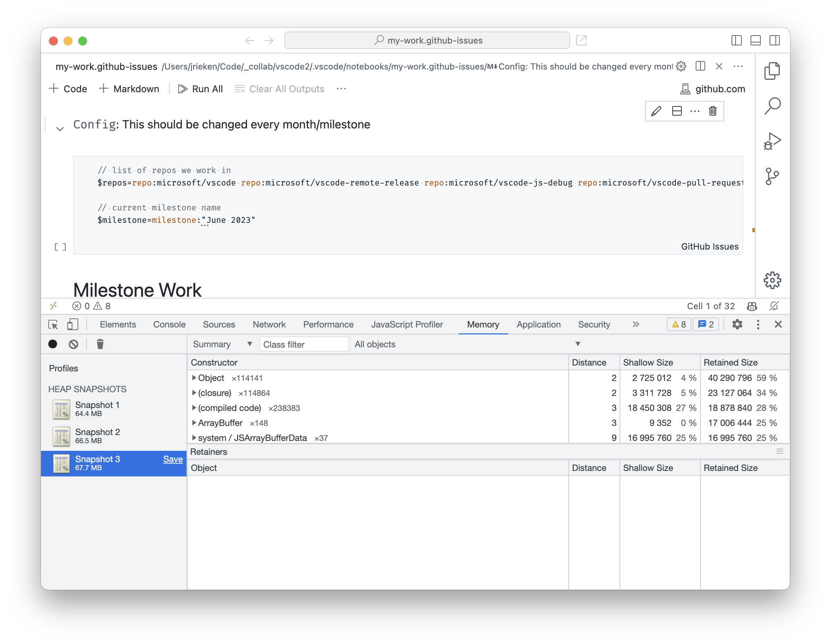
Task: Expand system / JSArrayBufferData row
Action: tap(194, 438)
